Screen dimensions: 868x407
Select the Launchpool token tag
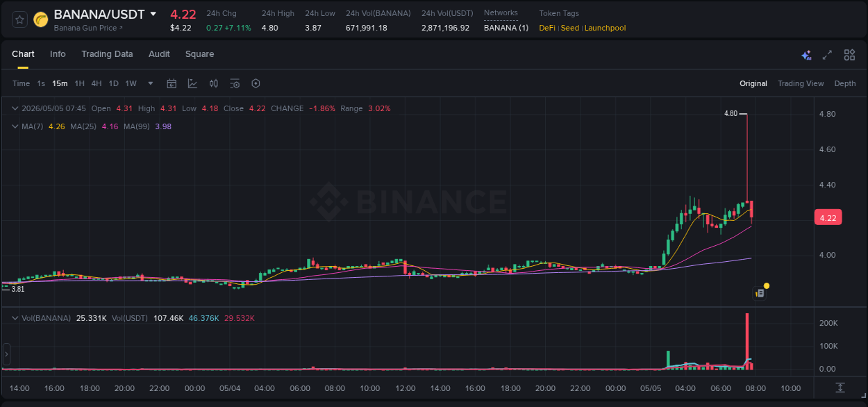[x=606, y=28]
